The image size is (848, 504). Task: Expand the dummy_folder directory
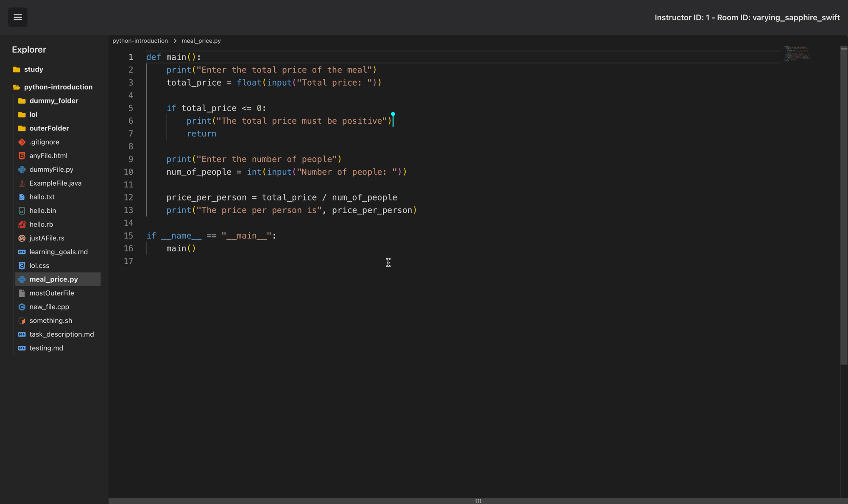(x=53, y=101)
